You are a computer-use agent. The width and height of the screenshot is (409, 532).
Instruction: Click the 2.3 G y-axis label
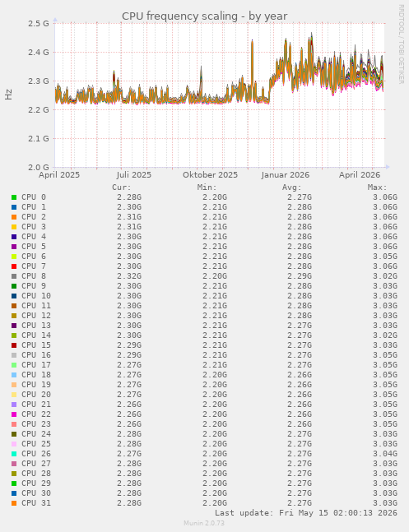pyautogui.click(x=39, y=81)
